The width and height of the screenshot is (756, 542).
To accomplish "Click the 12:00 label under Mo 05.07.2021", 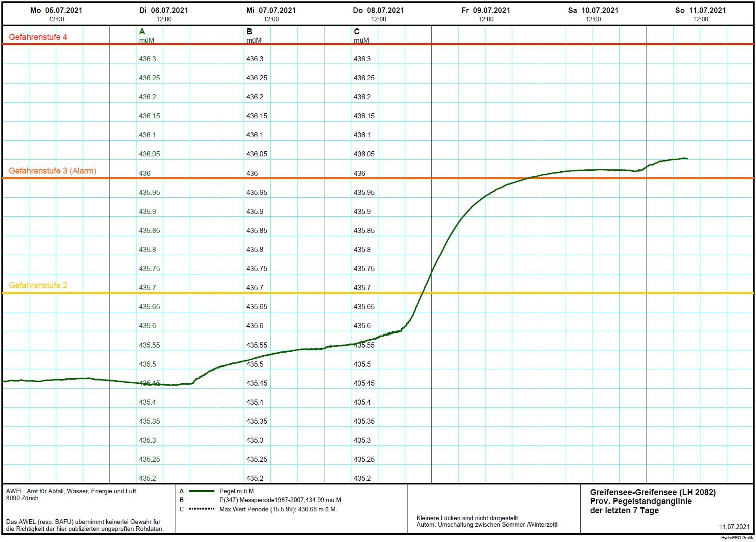I will 56,19.
